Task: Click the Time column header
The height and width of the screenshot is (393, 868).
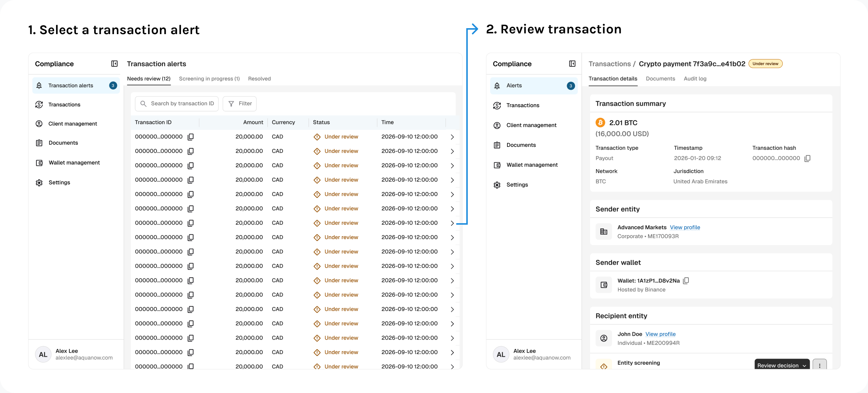Action: (x=387, y=122)
